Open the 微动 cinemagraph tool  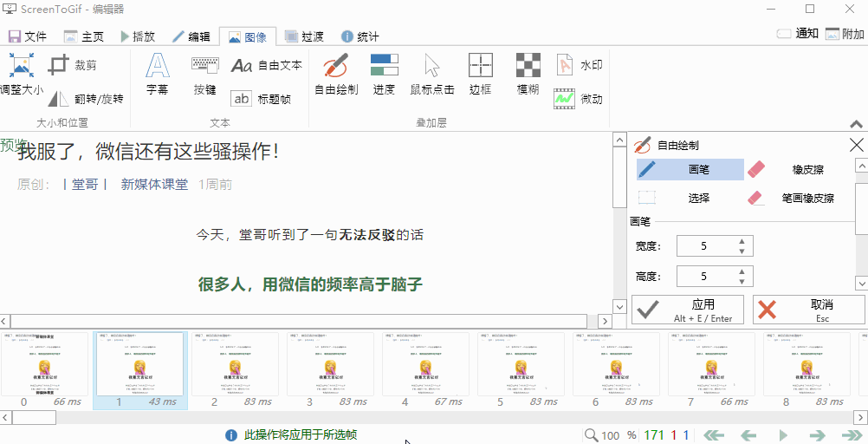point(579,99)
